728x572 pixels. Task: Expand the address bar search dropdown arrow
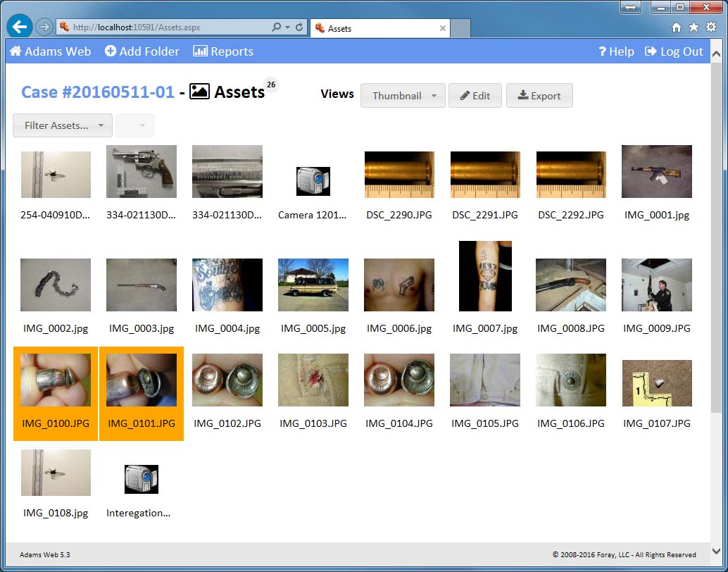[287, 27]
